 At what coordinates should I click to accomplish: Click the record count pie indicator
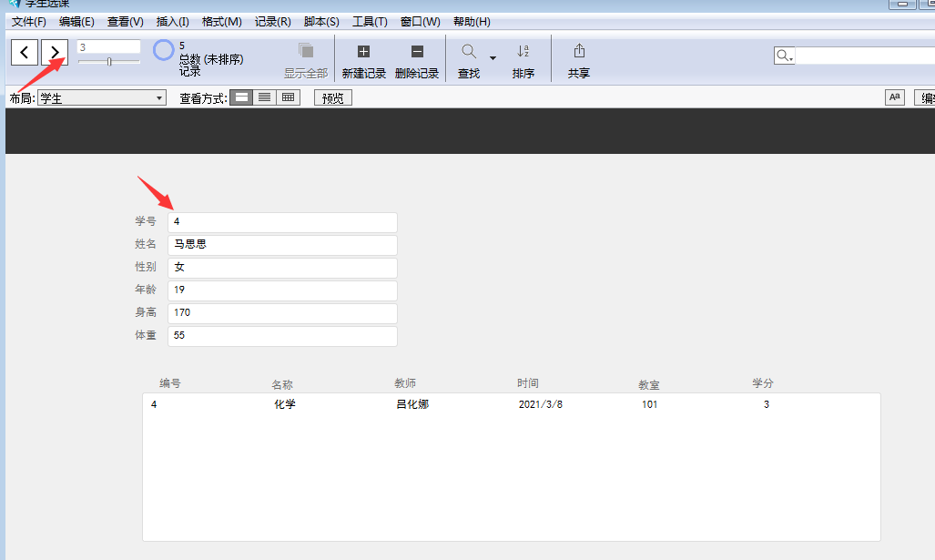[162, 52]
